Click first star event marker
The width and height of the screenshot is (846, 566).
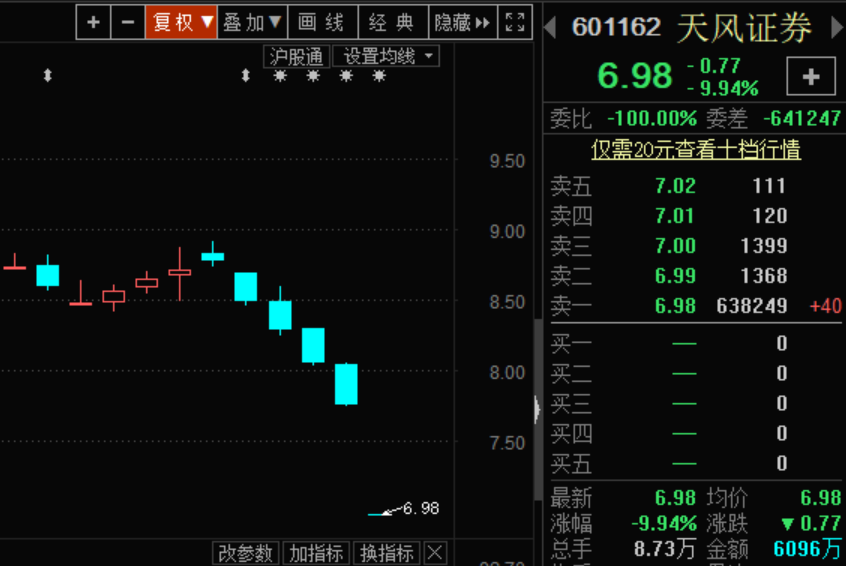click(x=280, y=76)
